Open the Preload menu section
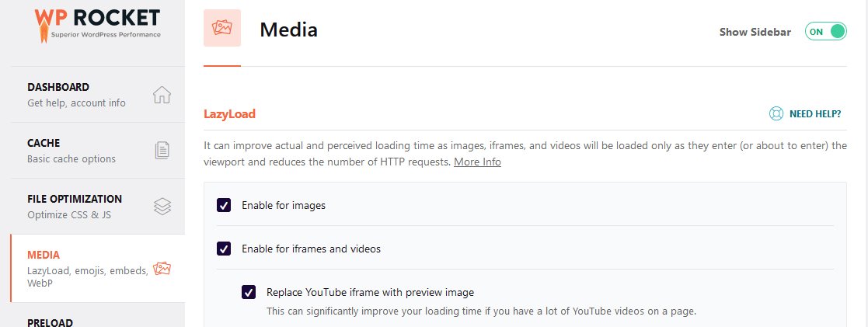868x327 pixels. point(50,322)
